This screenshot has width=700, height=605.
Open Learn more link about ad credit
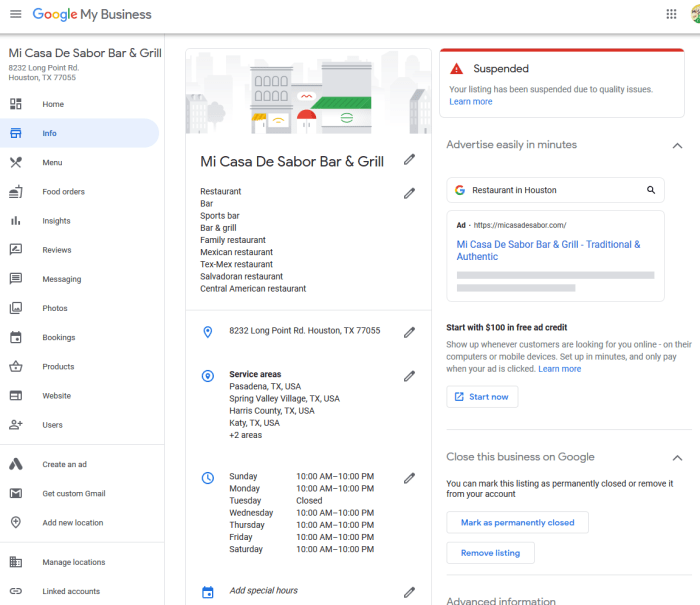coord(559,369)
